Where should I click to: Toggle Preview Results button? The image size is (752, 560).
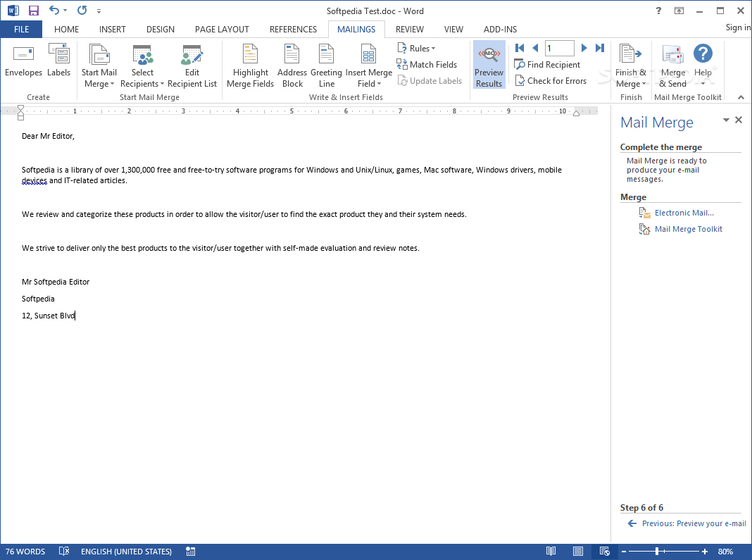[489, 65]
